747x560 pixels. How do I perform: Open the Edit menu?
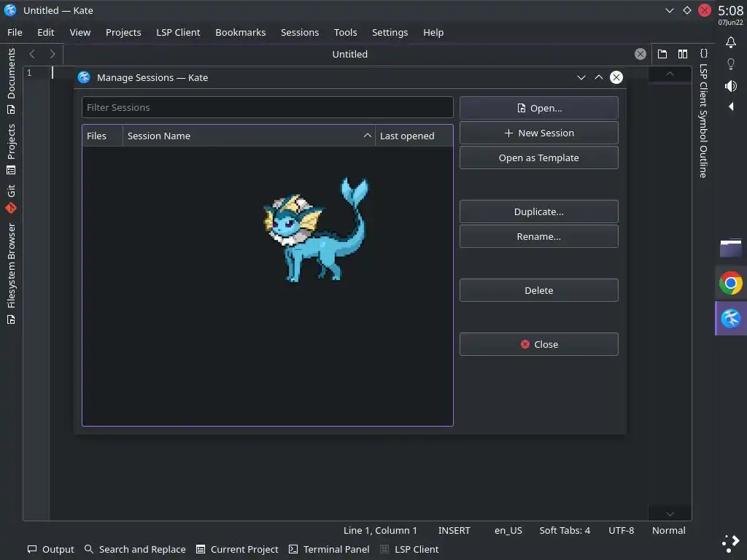pyautogui.click(x=46, y=32)
